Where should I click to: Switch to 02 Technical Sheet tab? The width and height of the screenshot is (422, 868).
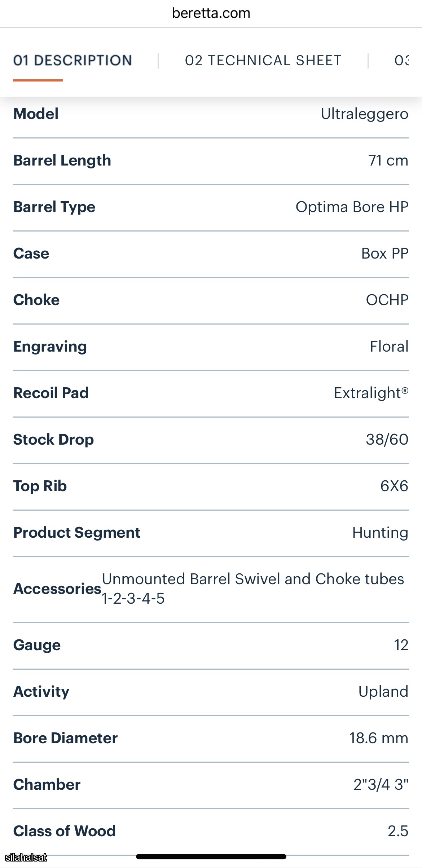[263, 61]
